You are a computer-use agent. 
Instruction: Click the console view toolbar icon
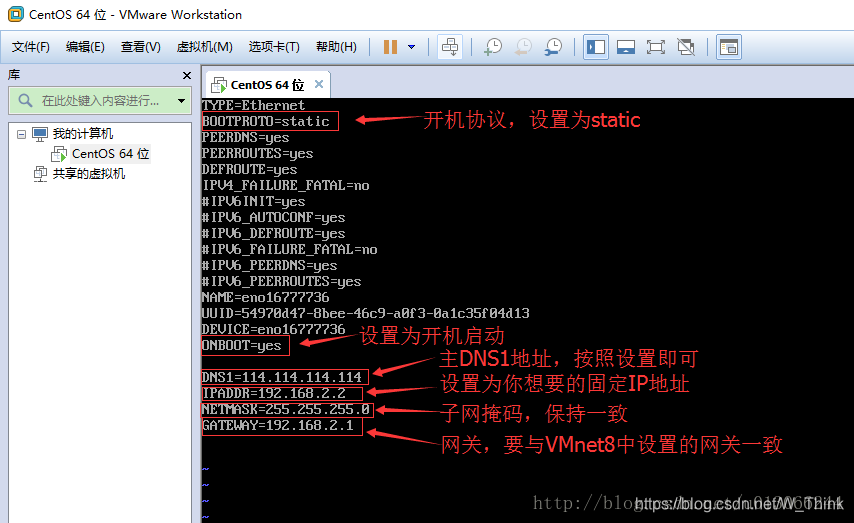pyautogui.click(x=729, y=47)
